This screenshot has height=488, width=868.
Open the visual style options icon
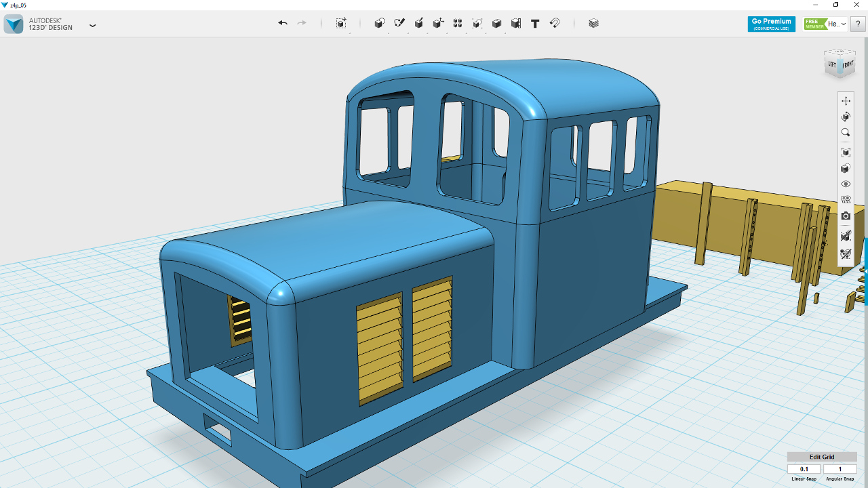point(846,168)
